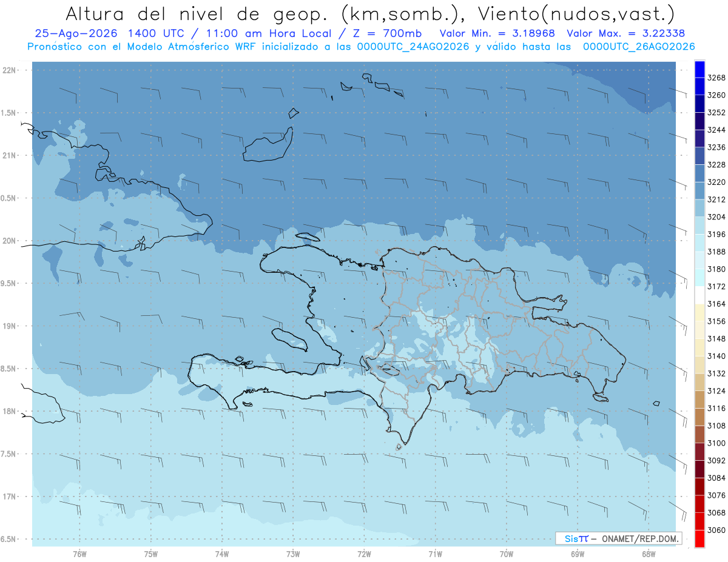Click the '17N' latitude label

coord(10,497)
